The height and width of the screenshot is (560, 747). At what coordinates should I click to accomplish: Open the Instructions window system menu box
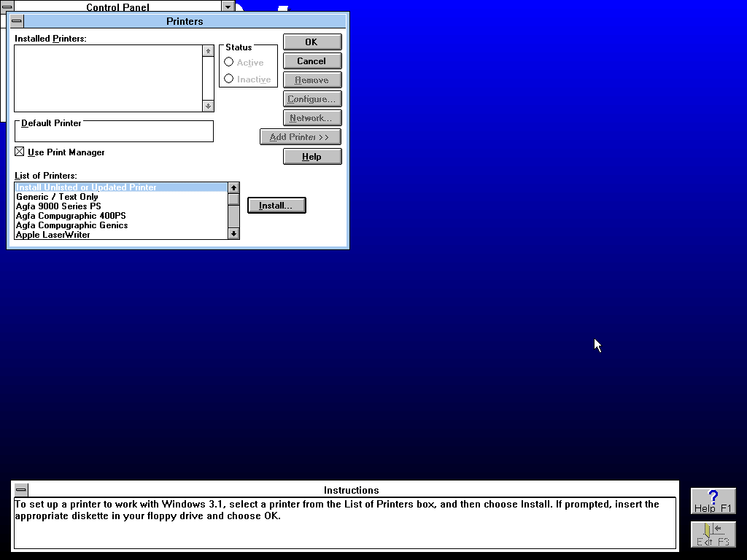[x=21, y=489]
